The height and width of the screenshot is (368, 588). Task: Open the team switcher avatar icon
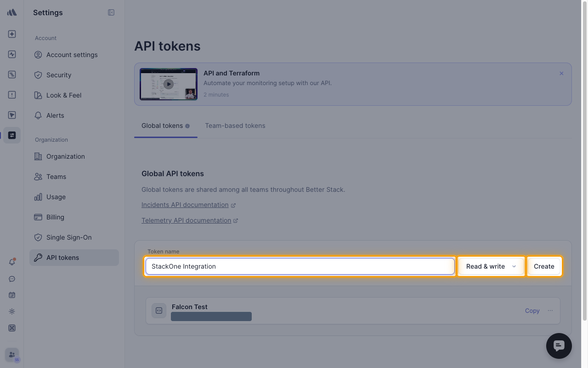(12, 355)
